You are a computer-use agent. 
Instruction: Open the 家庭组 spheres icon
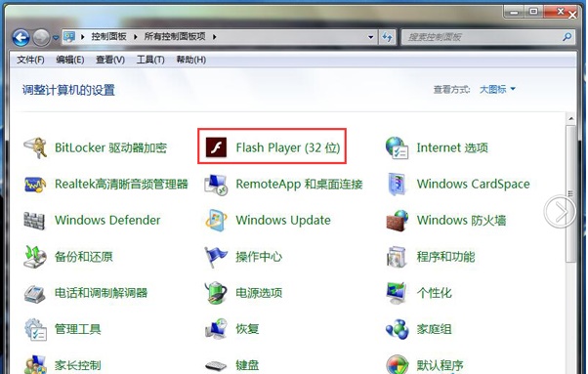point(397,329)
